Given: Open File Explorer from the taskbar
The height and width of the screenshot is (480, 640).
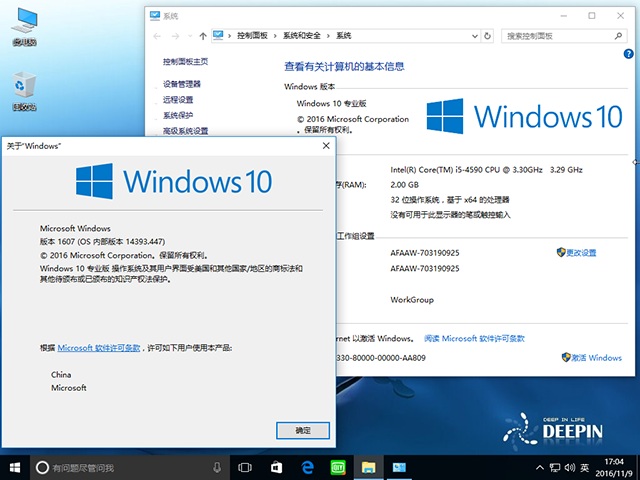Looking at the screenshot, I should pyautogui.click(x=368, y=467).
